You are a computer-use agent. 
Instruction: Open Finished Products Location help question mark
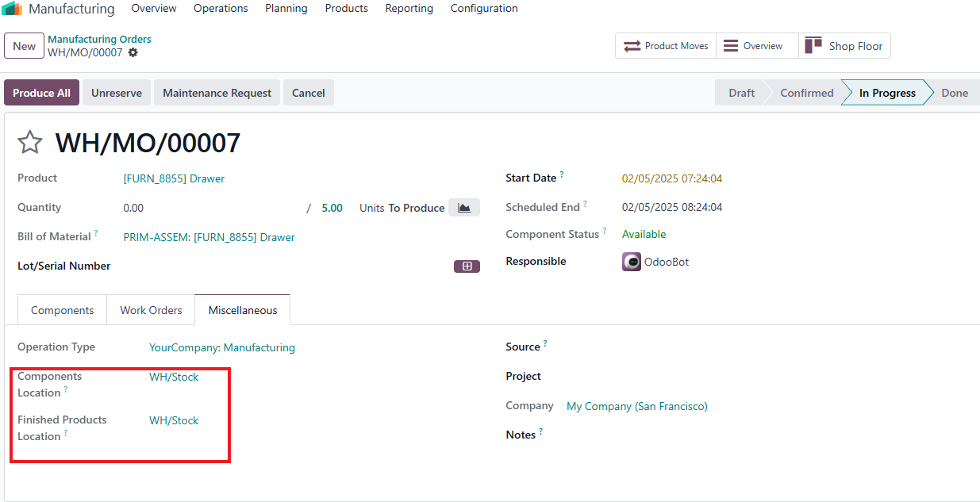click(66, 433)
